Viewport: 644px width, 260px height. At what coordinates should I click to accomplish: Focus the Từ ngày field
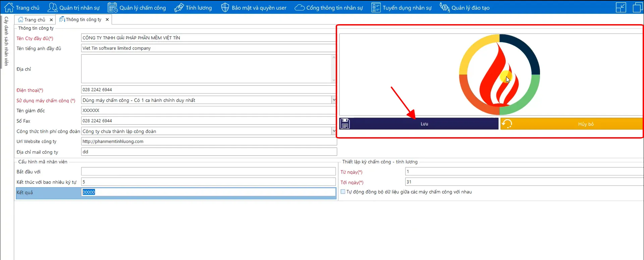click(524, 171)
